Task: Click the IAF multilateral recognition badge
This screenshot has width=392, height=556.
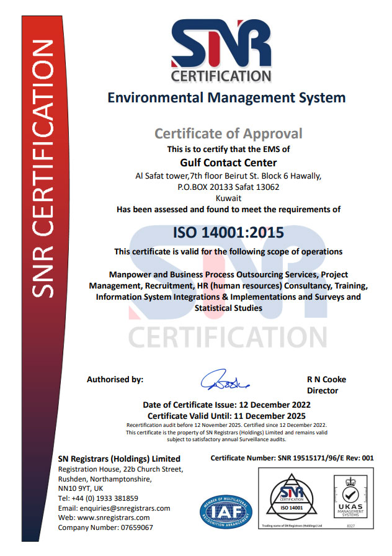Action: [x=226, y=512]
